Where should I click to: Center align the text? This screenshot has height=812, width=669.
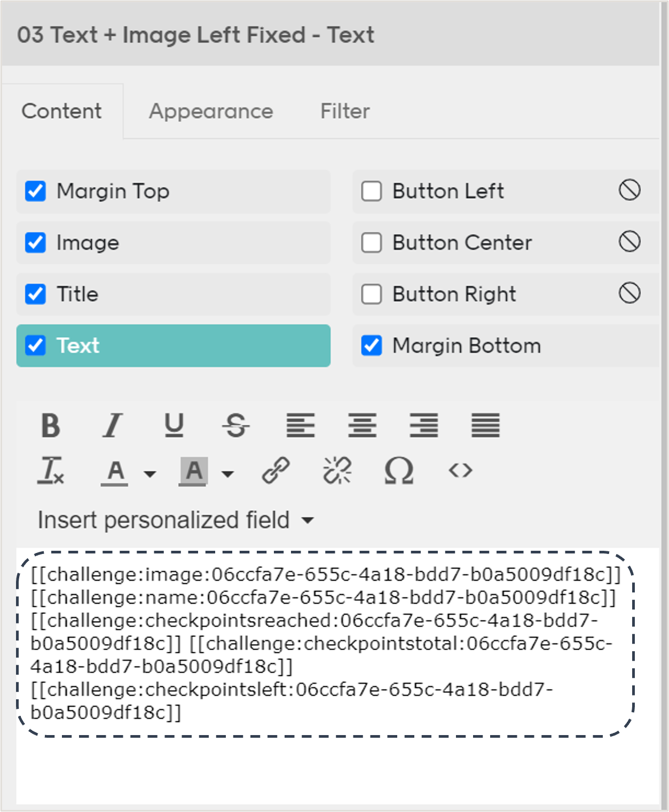click(362, 426)
